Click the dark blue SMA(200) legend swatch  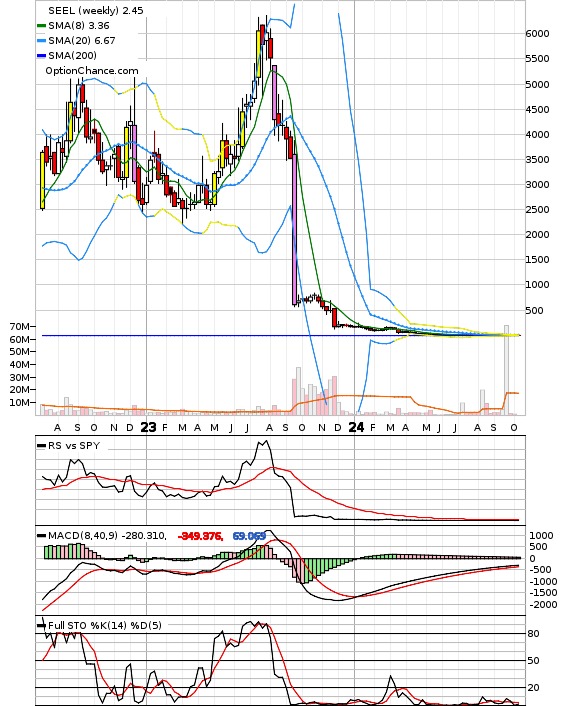41,56
